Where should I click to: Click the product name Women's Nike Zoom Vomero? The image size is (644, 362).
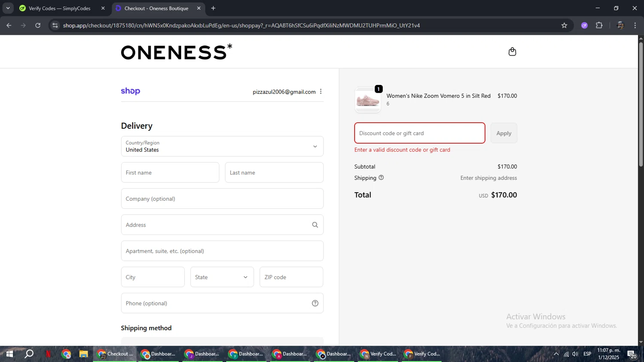pos(438,96)
